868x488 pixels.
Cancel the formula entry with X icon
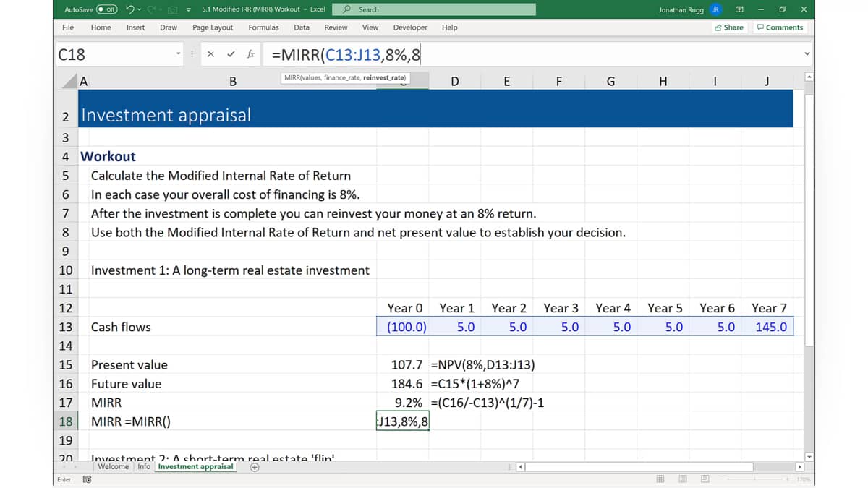click(210, 54)
